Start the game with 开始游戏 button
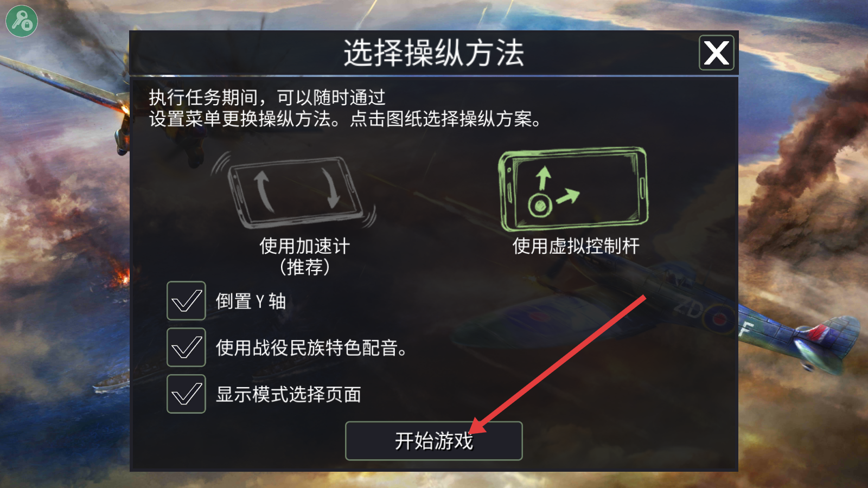 pyautogui.click(x=433, y=441)
